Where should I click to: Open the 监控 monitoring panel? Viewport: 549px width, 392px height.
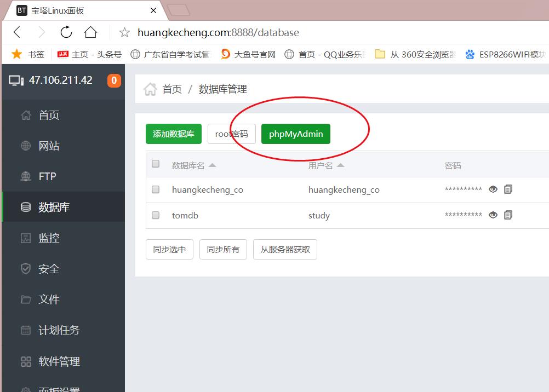(49, 238)
